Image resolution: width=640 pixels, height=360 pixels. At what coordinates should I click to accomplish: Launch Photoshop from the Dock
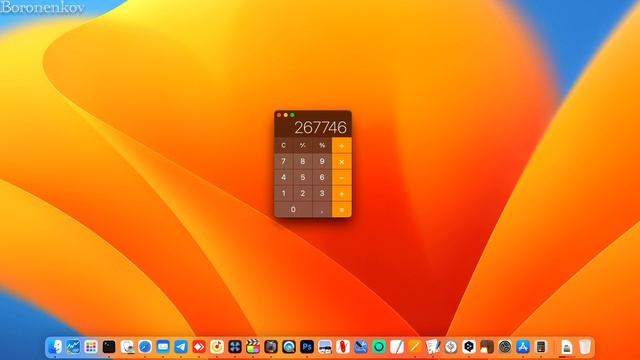[307, 347]
